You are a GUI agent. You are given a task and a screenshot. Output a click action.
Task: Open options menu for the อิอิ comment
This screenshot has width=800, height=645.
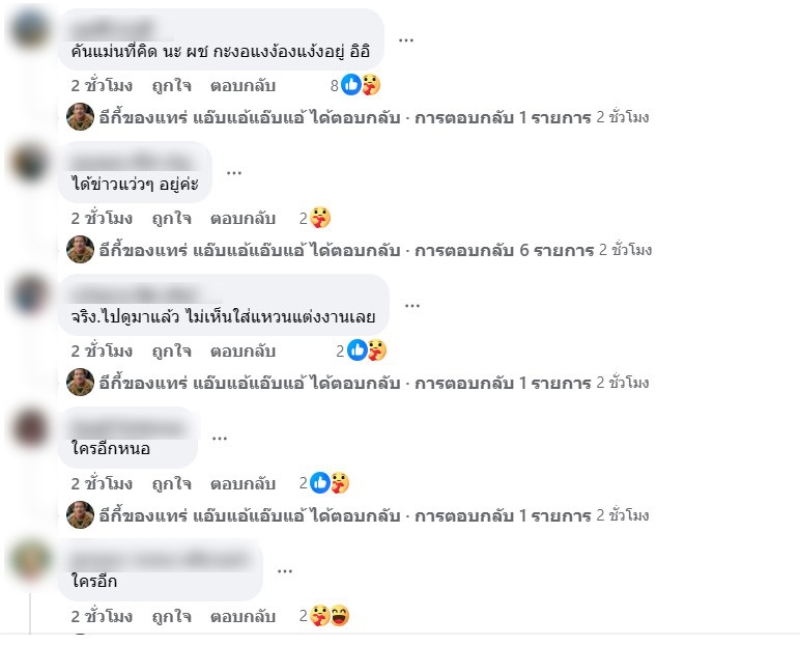coord(406,40)
